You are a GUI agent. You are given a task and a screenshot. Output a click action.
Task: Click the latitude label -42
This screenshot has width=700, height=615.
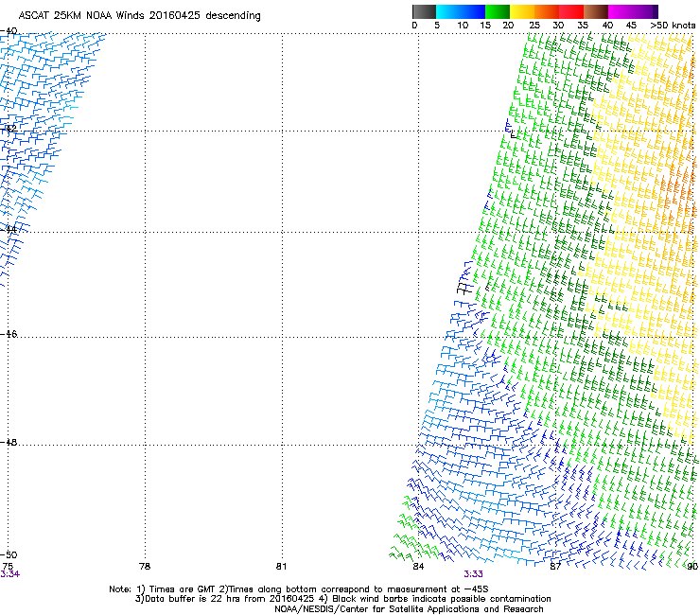[9, 128]
